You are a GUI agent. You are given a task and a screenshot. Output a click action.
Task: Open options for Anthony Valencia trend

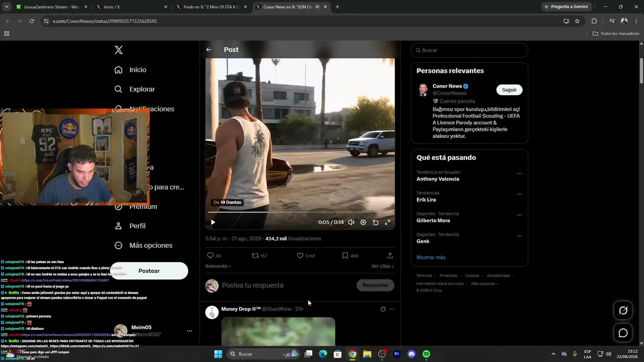(519, 173)
